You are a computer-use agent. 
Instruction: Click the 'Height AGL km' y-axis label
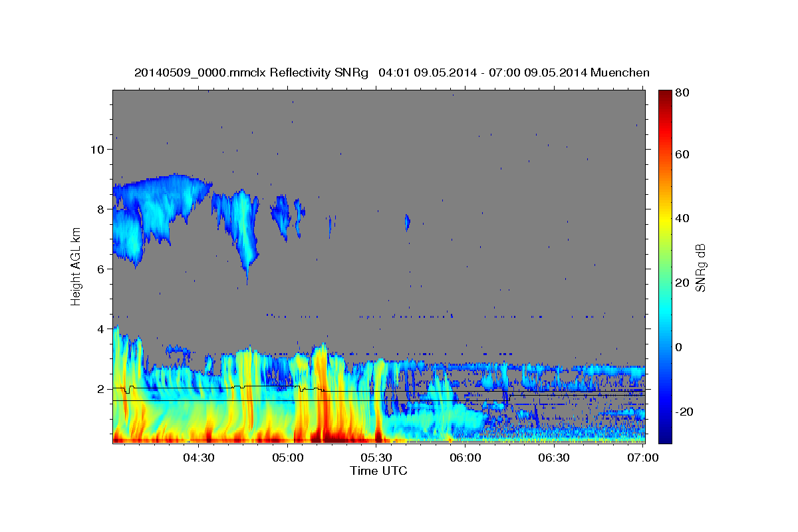click(76, 267)
